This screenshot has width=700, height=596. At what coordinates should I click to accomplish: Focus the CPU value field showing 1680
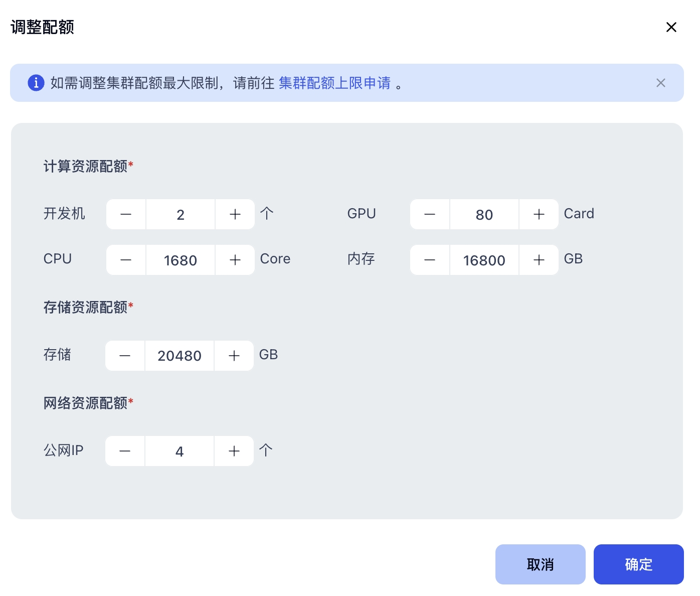pos(181,260)
